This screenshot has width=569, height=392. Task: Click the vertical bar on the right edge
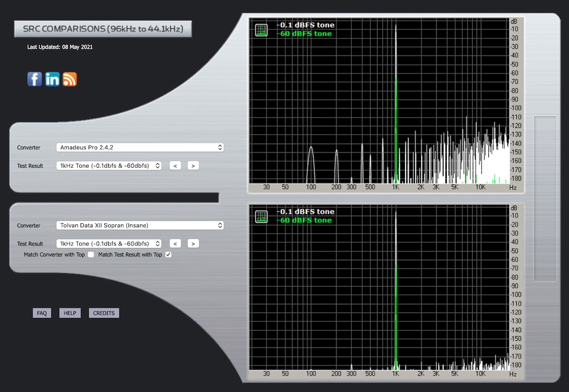(545, 198)
